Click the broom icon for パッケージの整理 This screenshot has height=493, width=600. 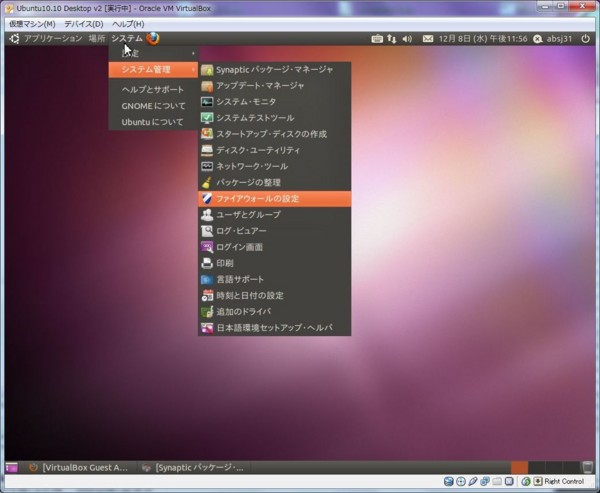click(x=207, y=183)
